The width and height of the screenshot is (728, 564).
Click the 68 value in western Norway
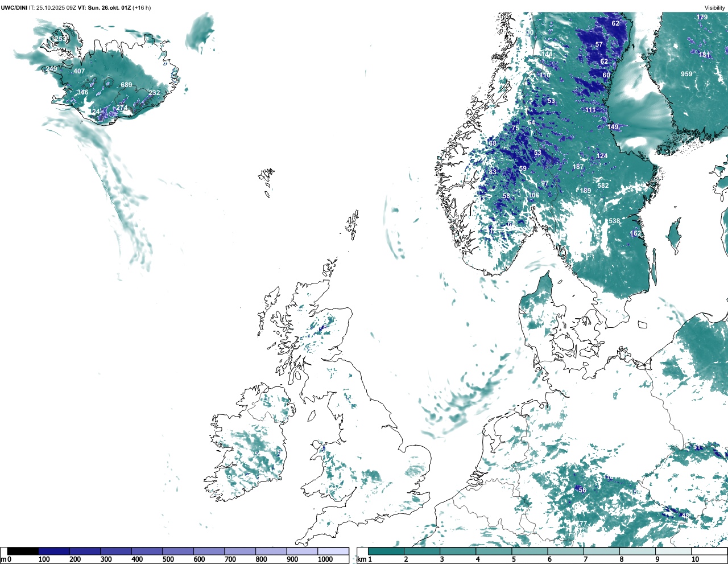coord(493,143)
